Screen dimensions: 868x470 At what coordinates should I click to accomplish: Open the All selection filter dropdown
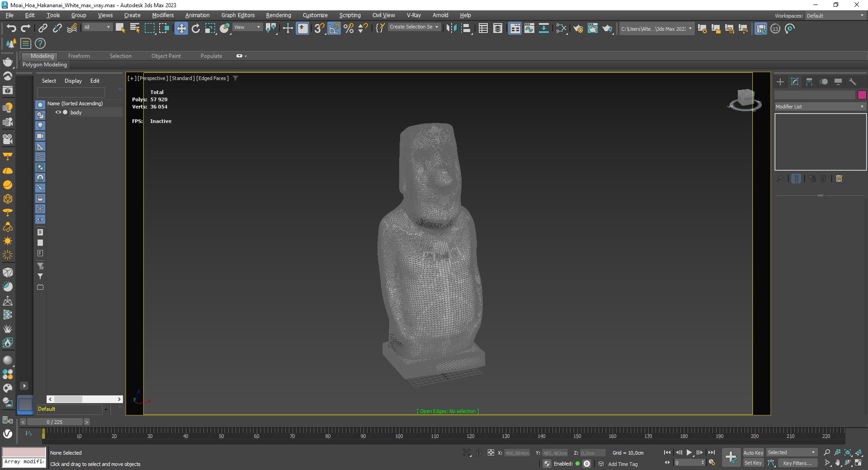(x=97, y=27)
